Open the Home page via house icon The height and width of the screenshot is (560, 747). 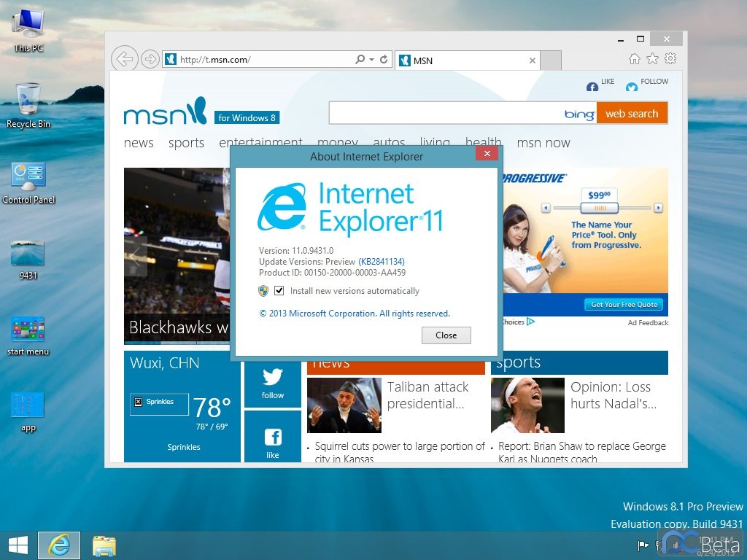point(635,59)
